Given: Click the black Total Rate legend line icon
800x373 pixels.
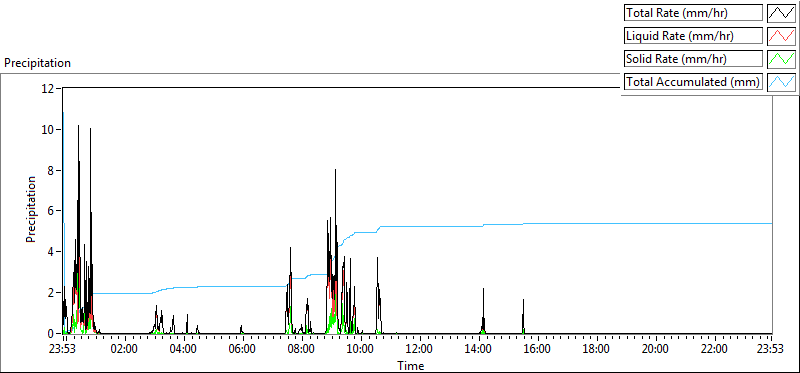Looking at the screenshot, I should click(x=782, y=13).
